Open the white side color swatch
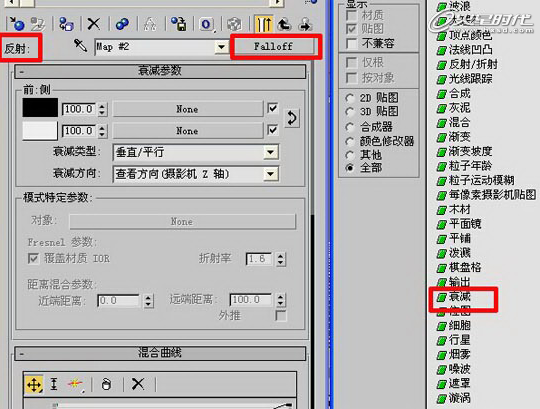This screenshot has height=409, width=540. [40, 130]
